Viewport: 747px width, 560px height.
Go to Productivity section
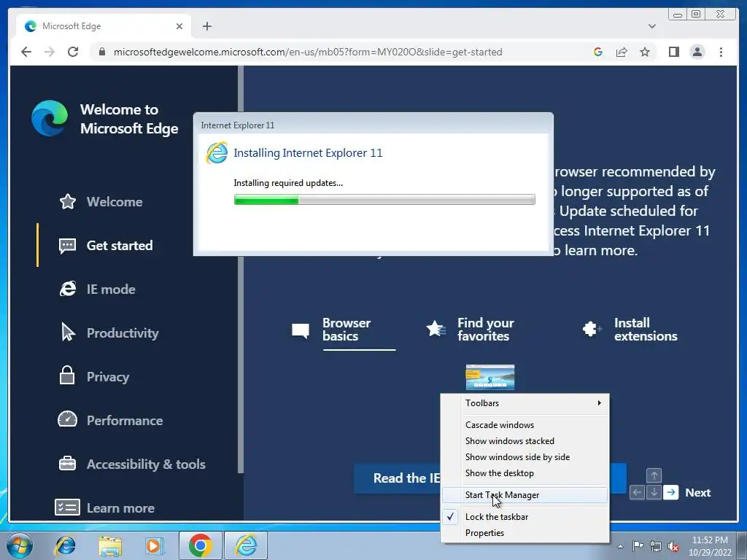click(x=123, y=332)
